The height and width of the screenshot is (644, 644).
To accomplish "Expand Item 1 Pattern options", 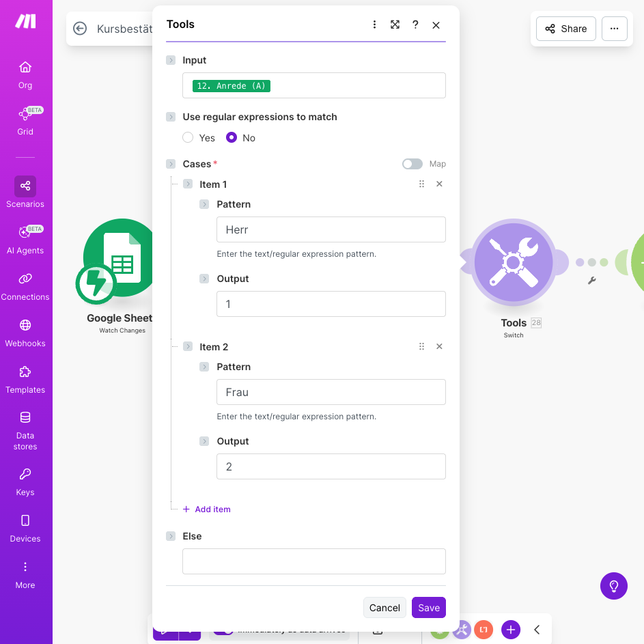I will click(204, 204).
